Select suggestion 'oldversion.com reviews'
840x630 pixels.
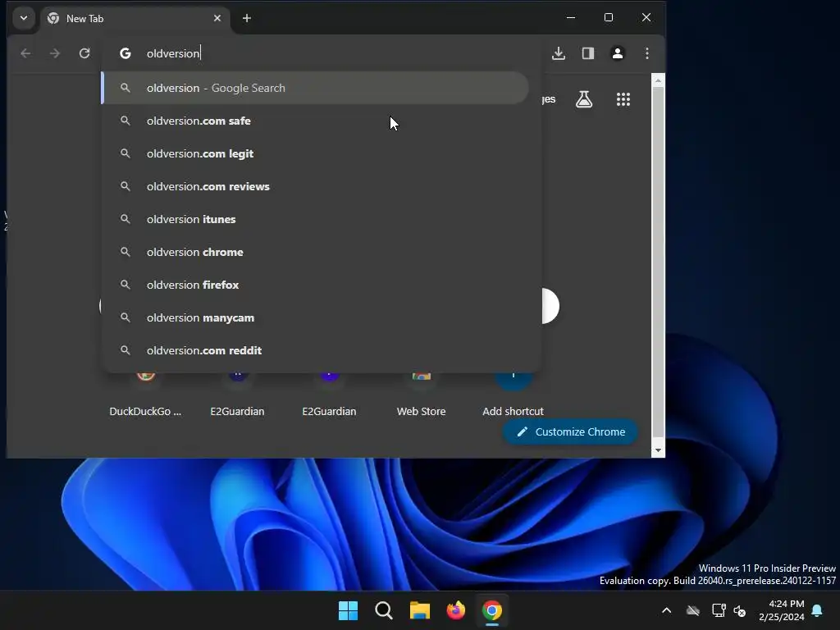coord(315,186)
